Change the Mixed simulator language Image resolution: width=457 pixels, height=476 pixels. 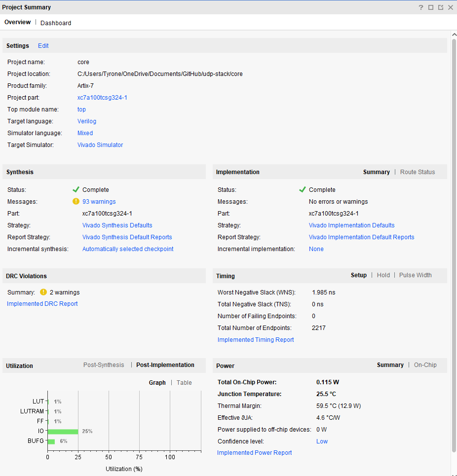tap(85, 133)
